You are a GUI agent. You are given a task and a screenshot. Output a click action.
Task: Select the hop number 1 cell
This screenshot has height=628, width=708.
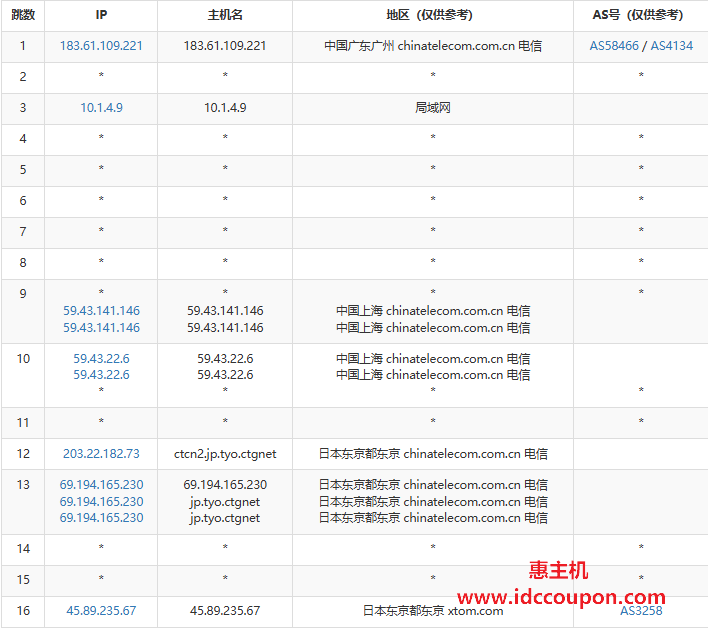point(23,46)
